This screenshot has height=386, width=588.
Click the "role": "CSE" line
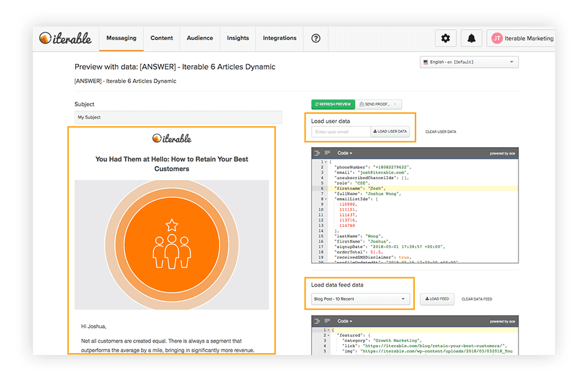pos(352,183)
